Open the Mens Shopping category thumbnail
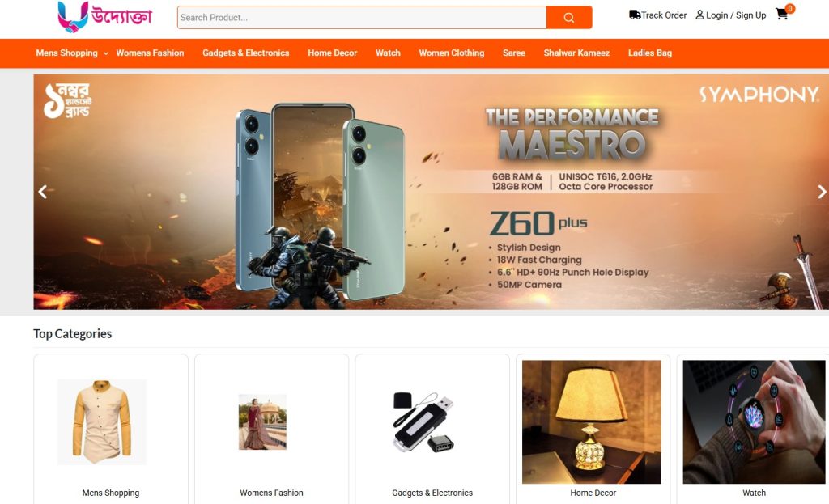829x504 pixels. 102,422
